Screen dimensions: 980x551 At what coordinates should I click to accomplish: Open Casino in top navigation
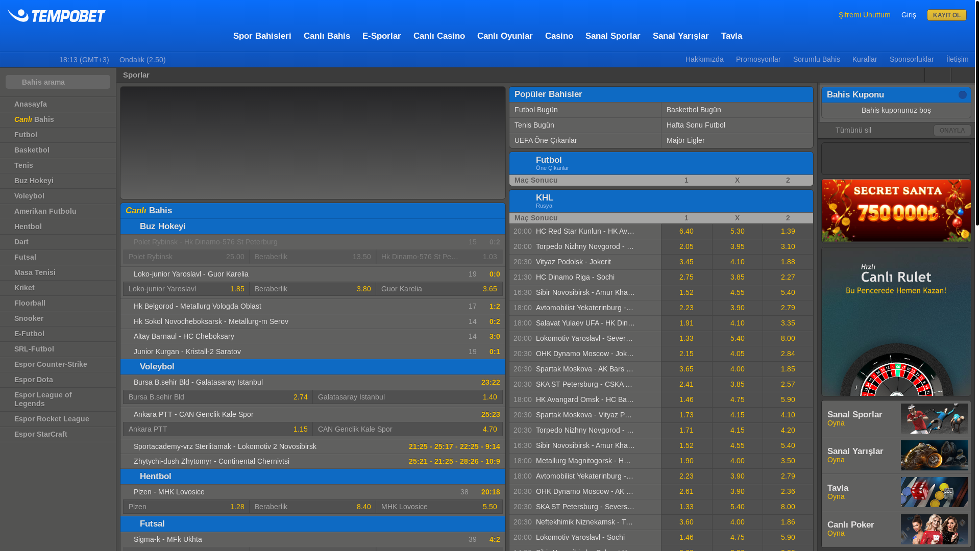[559, 36]
